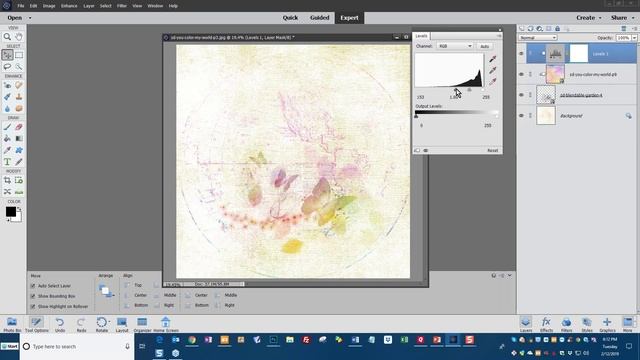Screen dimensions: 640x360
Task: Switch to Guided mode tab
Action: [319, 18]
